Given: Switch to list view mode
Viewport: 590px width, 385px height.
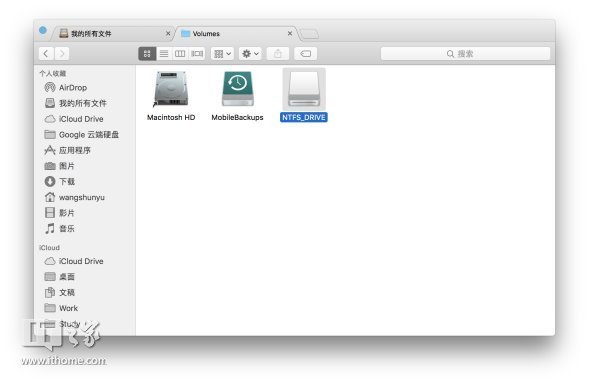Looking at the screenshot, I should point(164,54).
